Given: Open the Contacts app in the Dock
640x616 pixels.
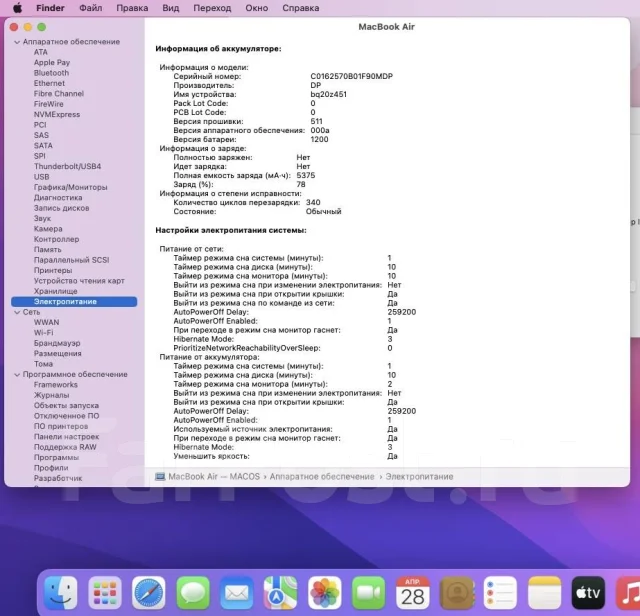Looking at the screenshot, I should 457,592.
